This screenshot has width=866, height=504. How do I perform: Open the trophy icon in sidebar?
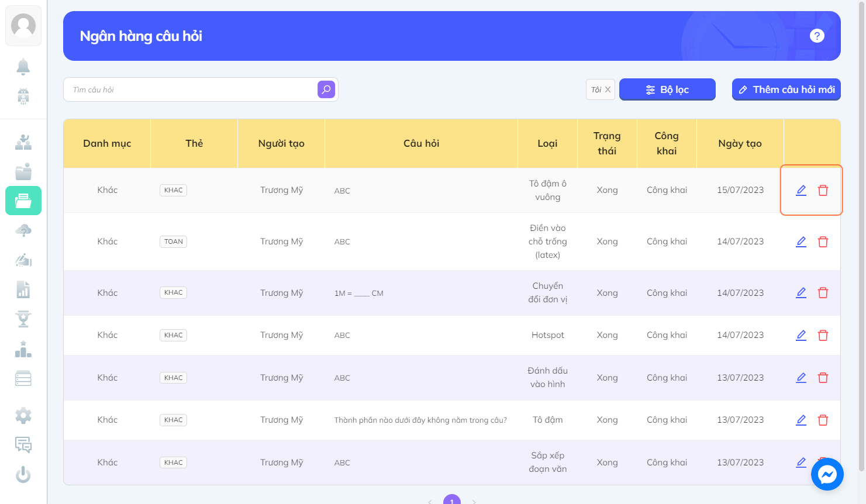(x=23, y=319)
